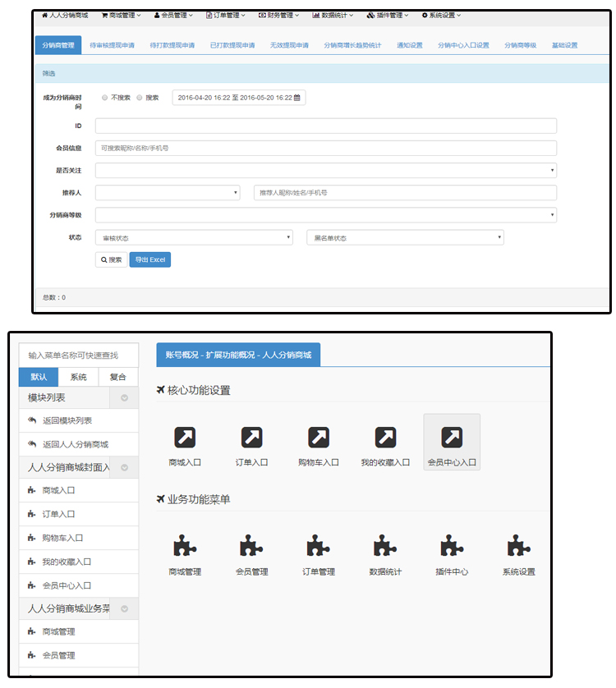Open the 分销中心入口设置 tab
The width and height of the screenshot is (616, 688).
463,45
